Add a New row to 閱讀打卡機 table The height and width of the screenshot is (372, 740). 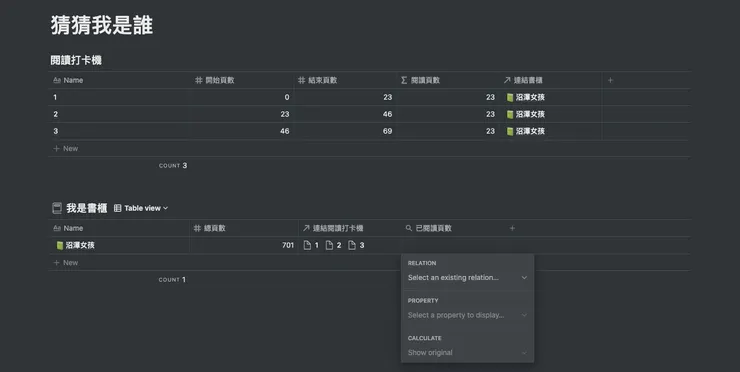point(65,148)
